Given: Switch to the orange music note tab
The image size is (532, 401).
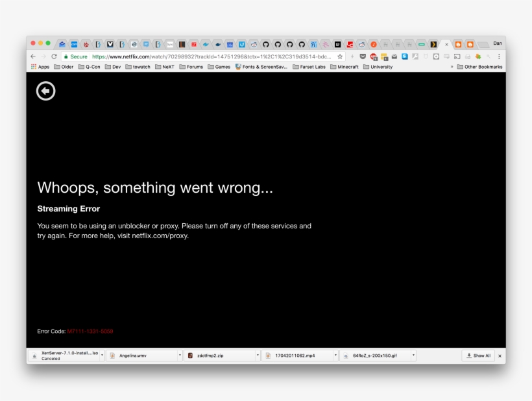Looking at the screenshot, I should 374,44.
